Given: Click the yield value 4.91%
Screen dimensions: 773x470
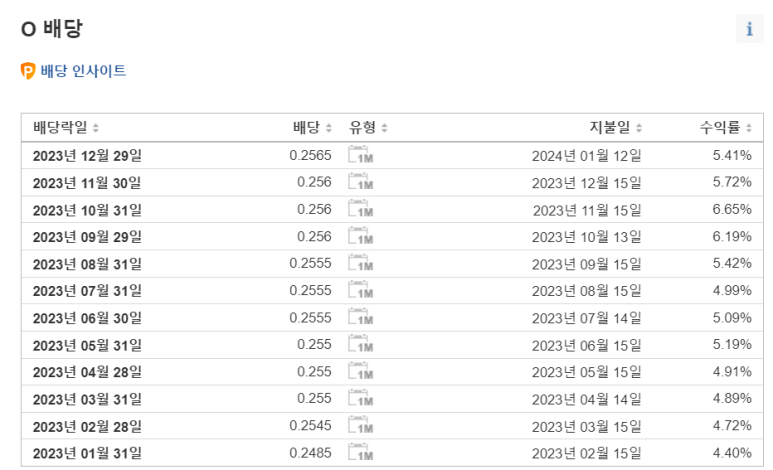Looking at the screenshot, I should [732, 371].
